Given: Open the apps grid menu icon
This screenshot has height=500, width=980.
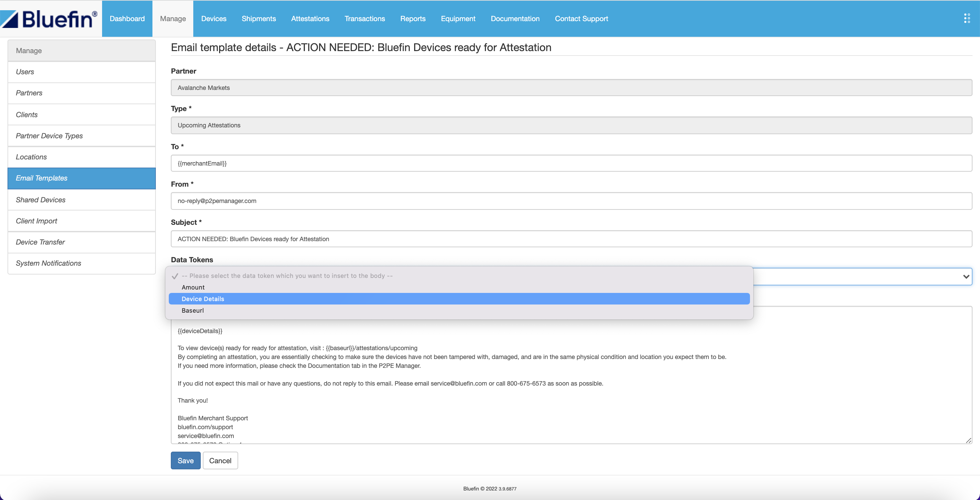Looking at the screenshot, I should [967, 19].
